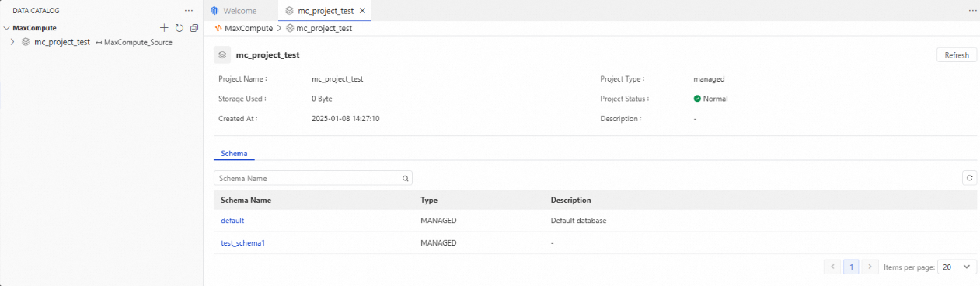This screenshot has width=980, height=286.
Task: Collapse all catalog tree nodes icon
Action: [194, 27]
